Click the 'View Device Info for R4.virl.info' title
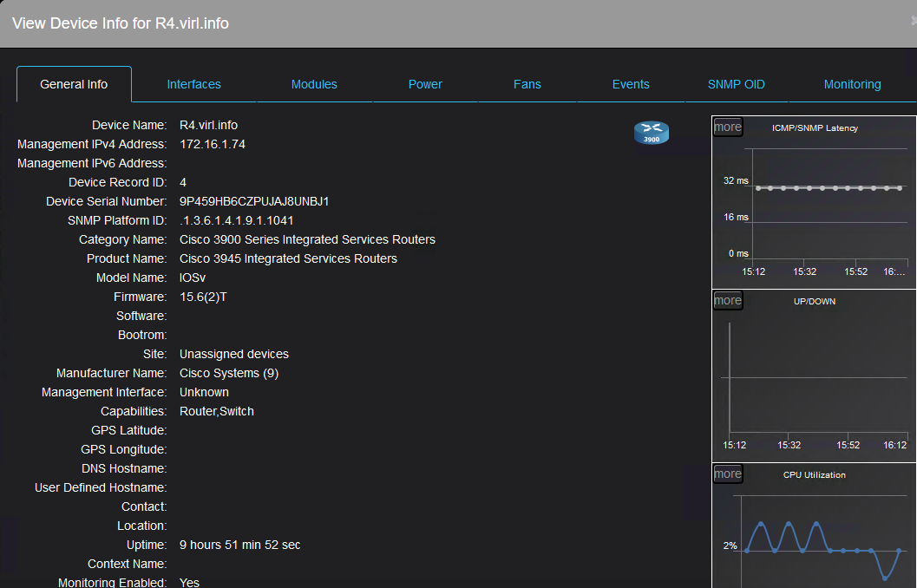The width and height of the screenshot is (917, 588). (121, 23)
